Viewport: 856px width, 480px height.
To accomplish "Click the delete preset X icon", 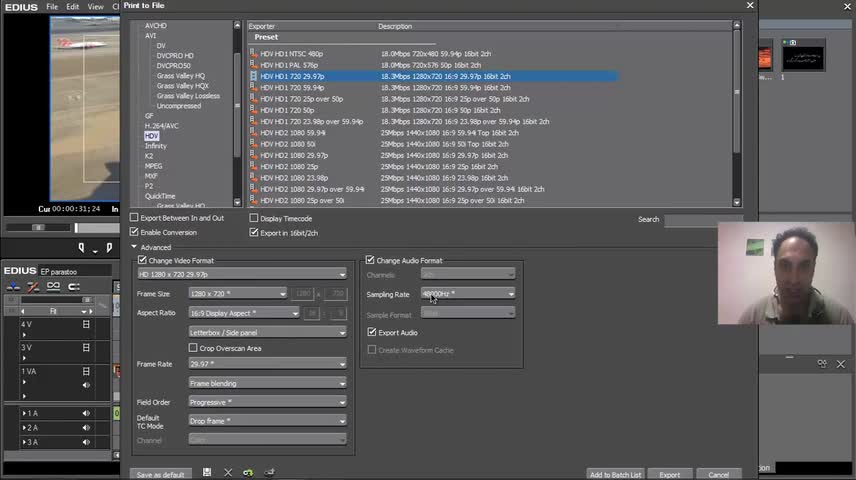I will coord(228,472).
